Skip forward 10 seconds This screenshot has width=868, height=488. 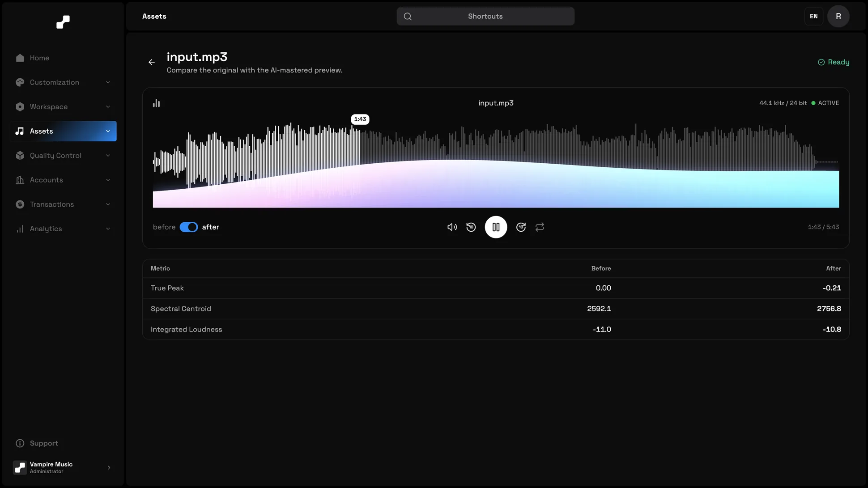(x=521, y=227)
